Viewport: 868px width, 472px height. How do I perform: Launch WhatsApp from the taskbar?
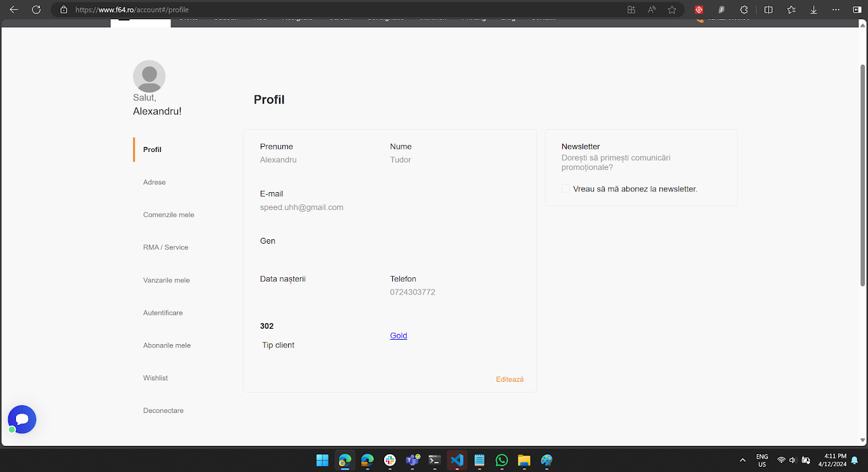tap(502, 460)
